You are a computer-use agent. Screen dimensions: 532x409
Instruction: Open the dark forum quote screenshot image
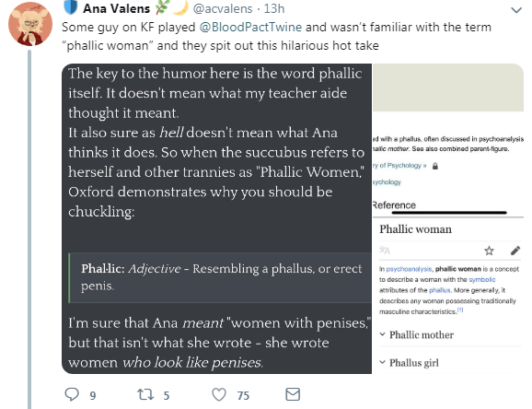(x=216, y=218)
